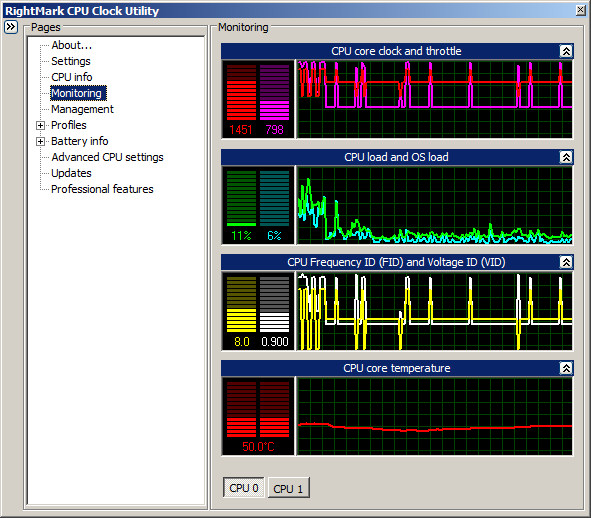Open the Professional features page
This screenshot has height=518, width=591.
coord(102,189)
